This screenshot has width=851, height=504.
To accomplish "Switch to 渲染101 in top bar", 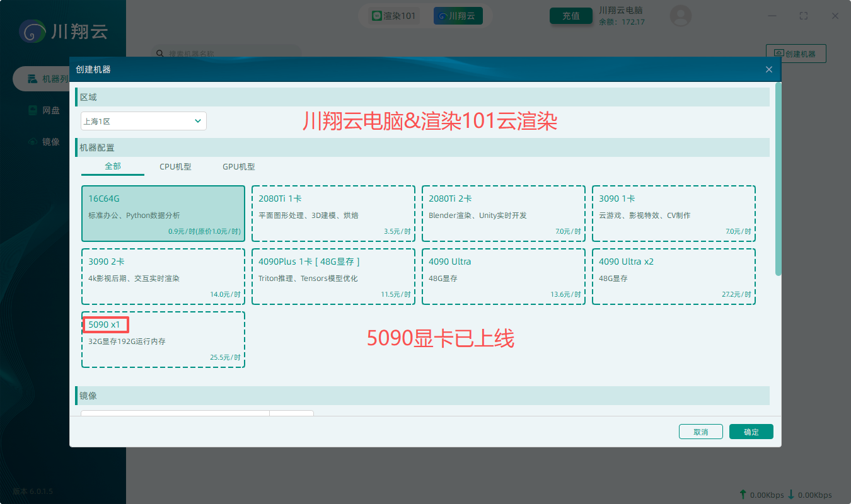I will point(394,16).
